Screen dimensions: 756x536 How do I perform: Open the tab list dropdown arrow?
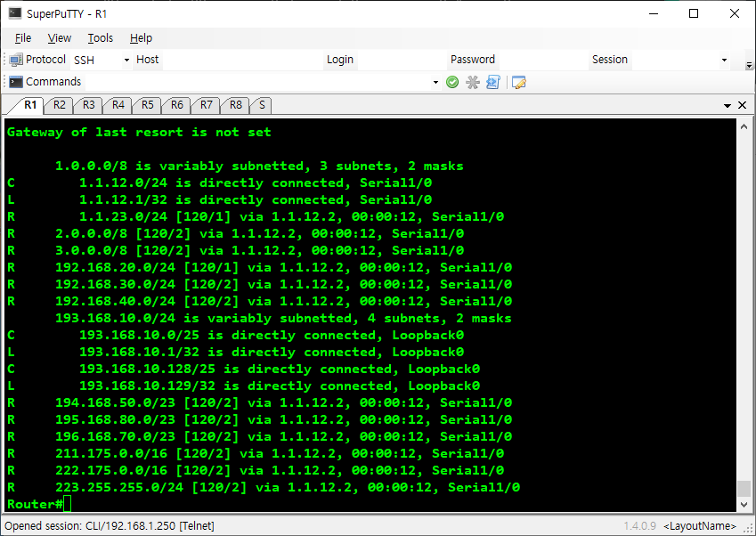coord(728,106)
